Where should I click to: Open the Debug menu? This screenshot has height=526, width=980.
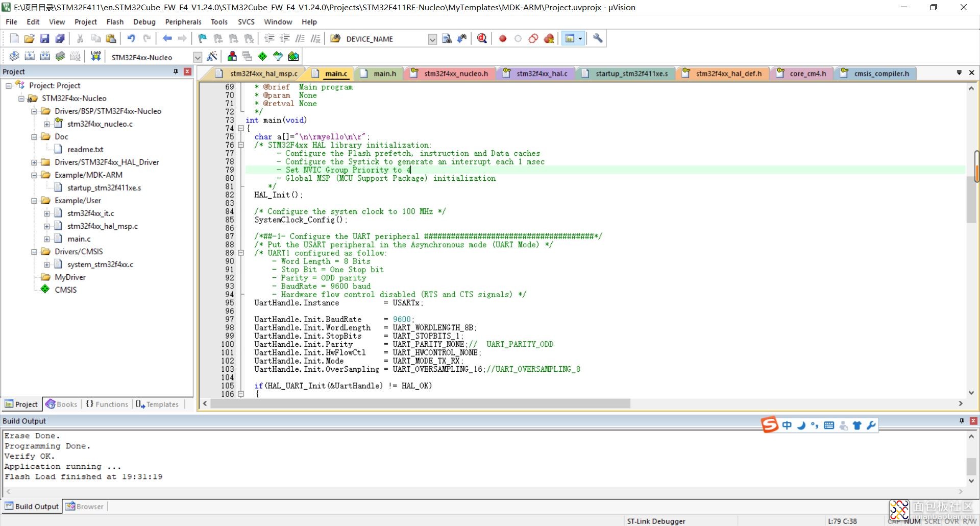point(144,22)
